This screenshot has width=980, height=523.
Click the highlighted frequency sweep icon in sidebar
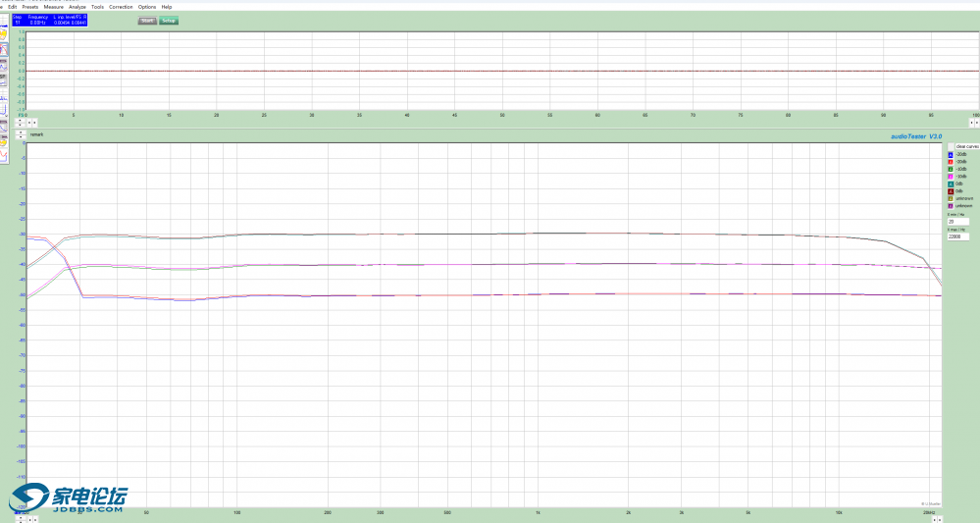(4, 49)
